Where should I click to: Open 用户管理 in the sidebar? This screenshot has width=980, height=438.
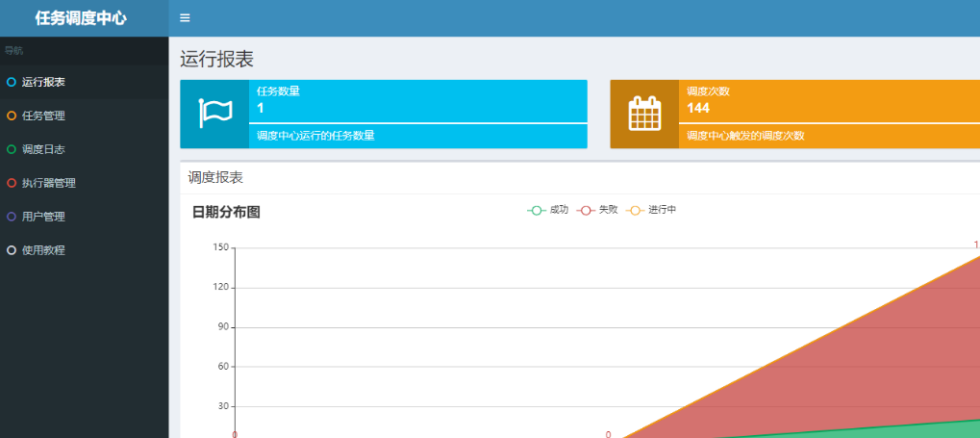84,217
